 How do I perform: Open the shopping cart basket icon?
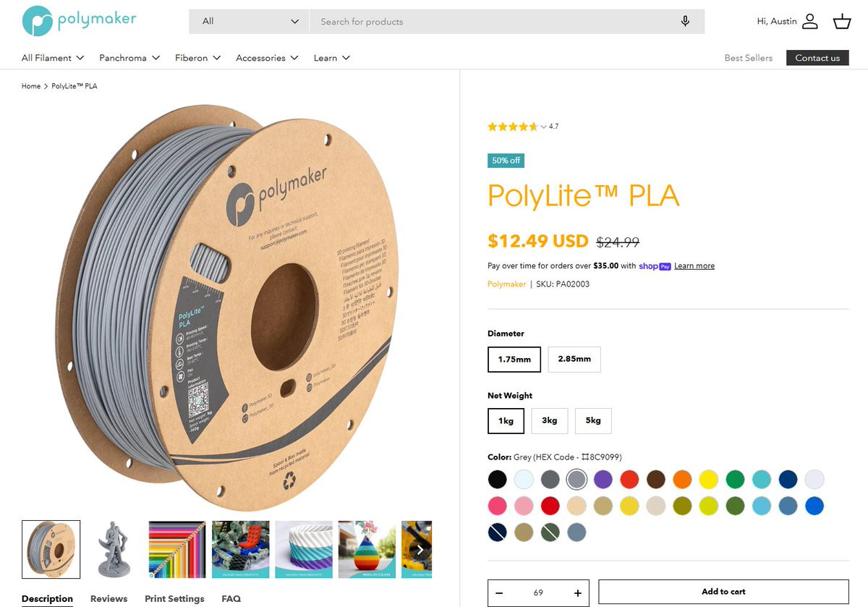point(842,22)
